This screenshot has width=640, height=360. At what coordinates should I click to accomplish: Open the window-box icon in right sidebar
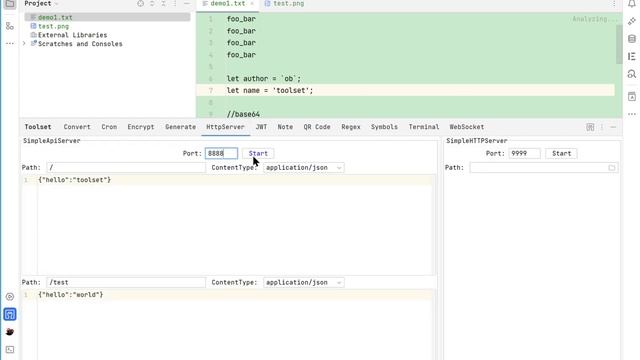coord(632,97)
